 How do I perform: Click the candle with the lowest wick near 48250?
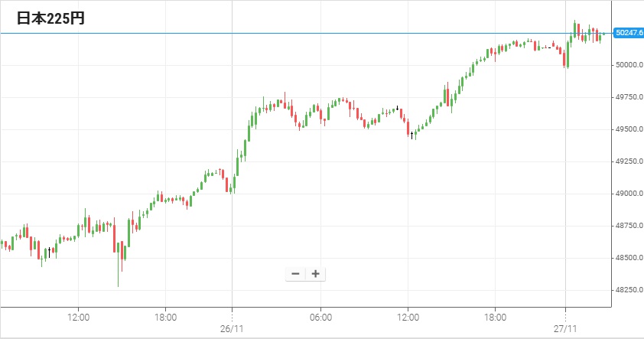coord(119,264)
